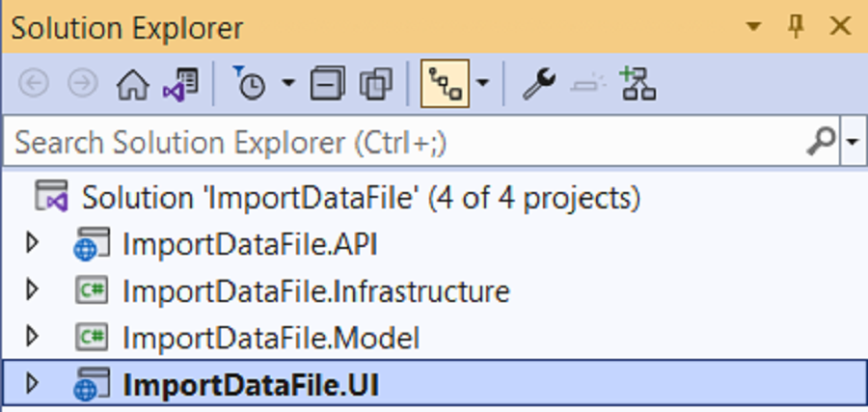868x412 pixels.
Task: Expand the ImportDataFile.Model project node
Action: point(33,337)
